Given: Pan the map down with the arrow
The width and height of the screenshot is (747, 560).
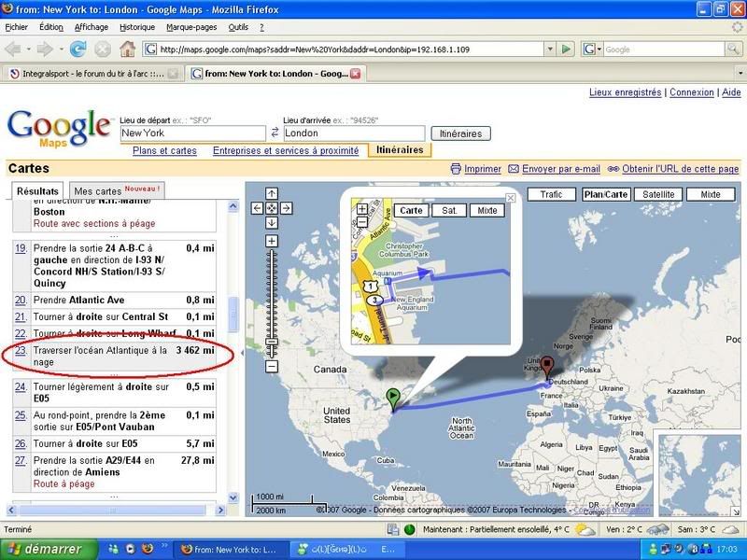Looking at the screenshot, I should [272, 222].
